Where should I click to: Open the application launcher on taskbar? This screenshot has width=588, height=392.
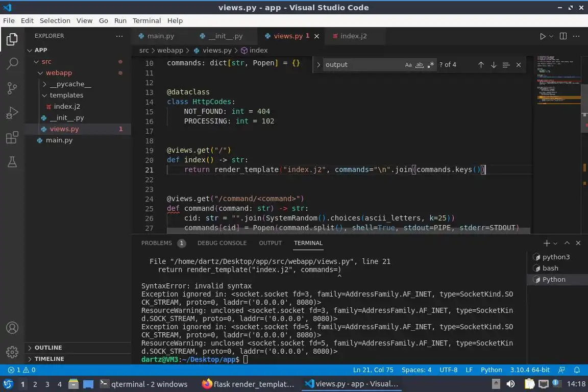pyautogui.click(x=8, y=384)
